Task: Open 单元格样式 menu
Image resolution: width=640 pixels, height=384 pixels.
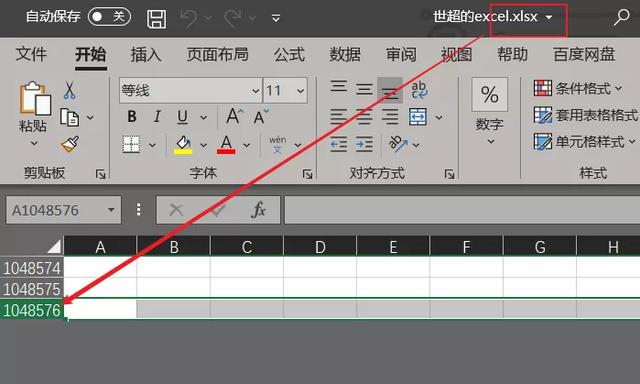Action: [584, 142]
